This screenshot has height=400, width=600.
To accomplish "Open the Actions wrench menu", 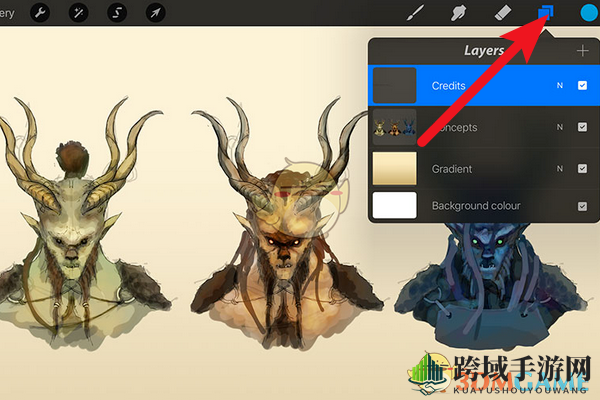I will (x=40, y=13).
